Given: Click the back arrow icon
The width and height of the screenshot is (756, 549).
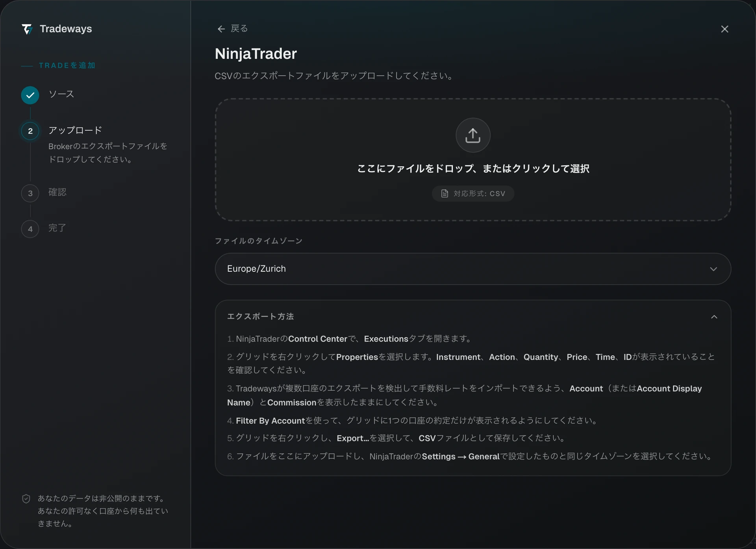Looking at the screenshot, I should (221, 29).
